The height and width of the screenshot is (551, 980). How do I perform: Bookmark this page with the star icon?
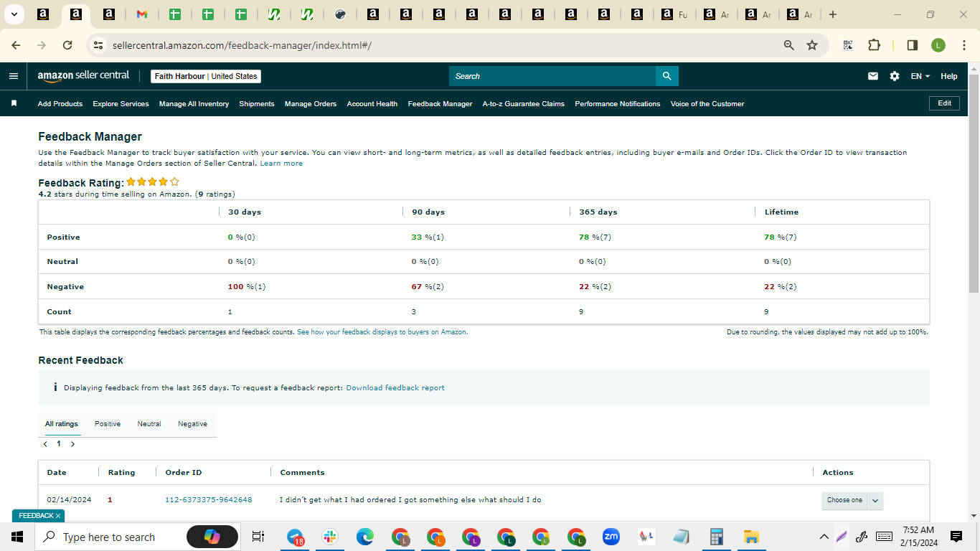point(812,45)
